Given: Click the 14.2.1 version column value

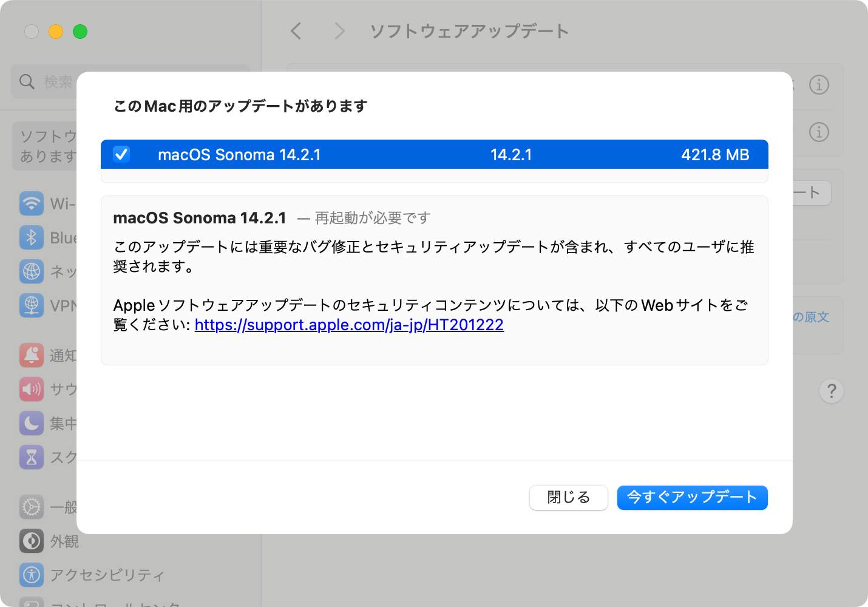Looking at the screenshot, I should [511, 155].
